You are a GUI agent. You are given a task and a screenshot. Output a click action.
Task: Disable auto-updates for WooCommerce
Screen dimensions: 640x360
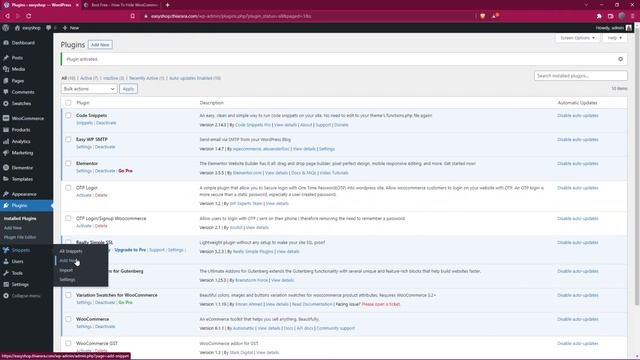click(x=578, y=319)
